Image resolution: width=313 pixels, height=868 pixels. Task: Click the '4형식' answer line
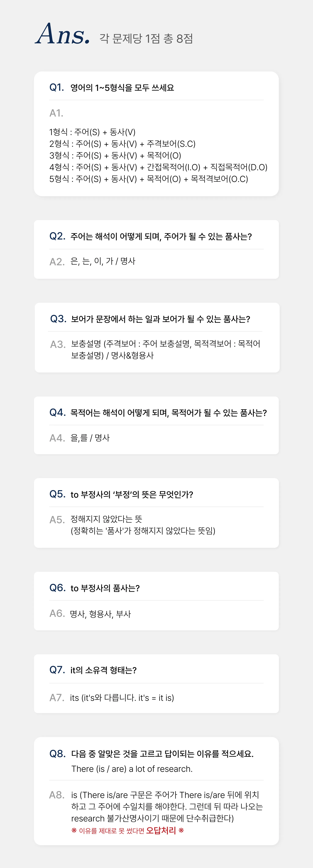point(158,167)
